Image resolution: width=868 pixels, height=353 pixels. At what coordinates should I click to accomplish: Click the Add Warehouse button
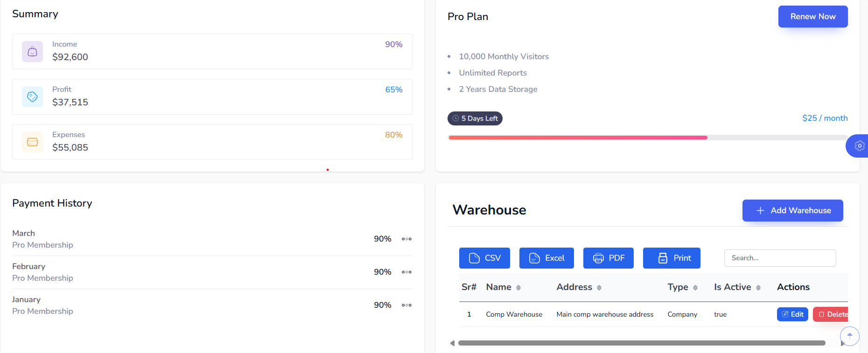click(x=792, y=210)
